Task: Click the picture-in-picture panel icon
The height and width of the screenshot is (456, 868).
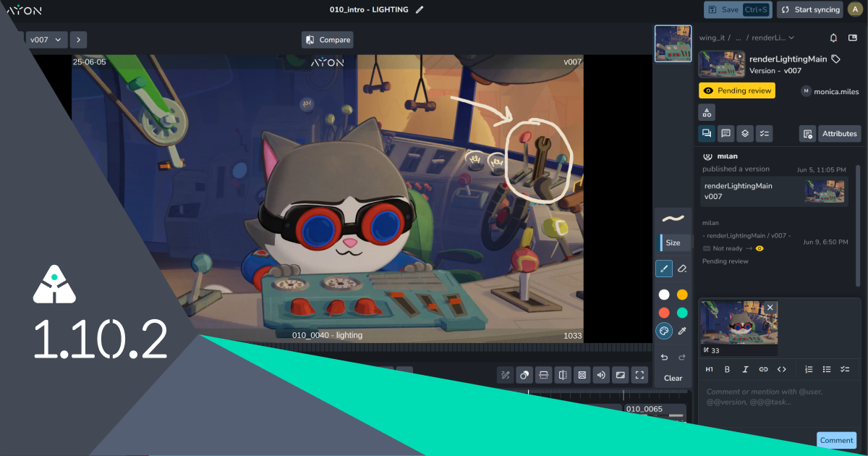Action: coord(852,38)
